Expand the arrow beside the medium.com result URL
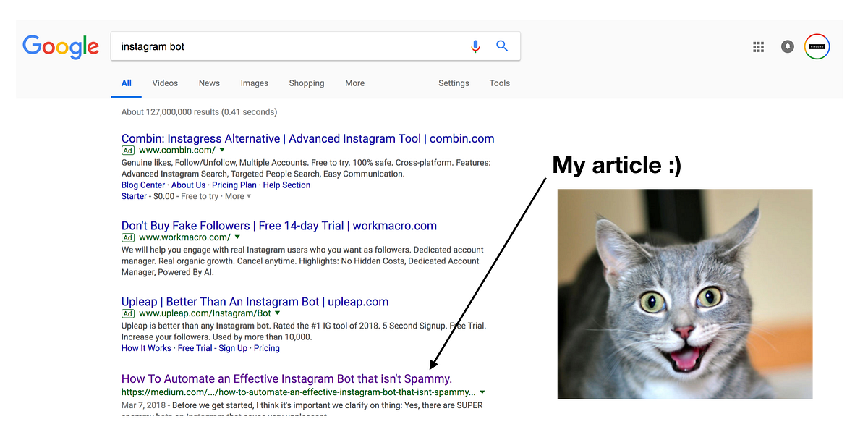 coord(482,392)
